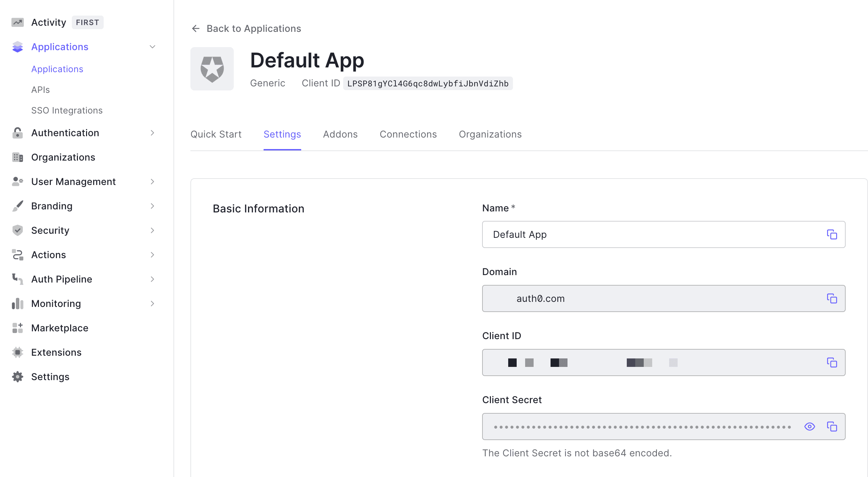Switch to the Quick Start tab

coord(216,134)
